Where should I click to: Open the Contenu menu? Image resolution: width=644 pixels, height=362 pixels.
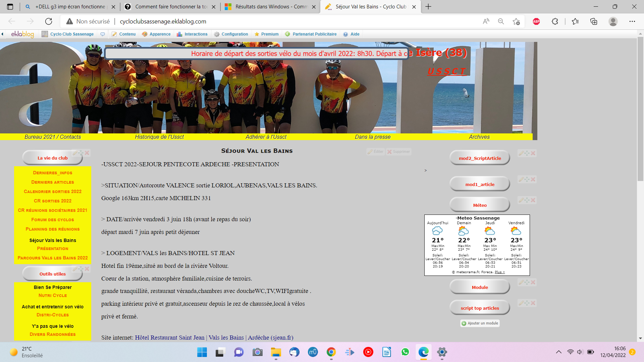(124, 34)
